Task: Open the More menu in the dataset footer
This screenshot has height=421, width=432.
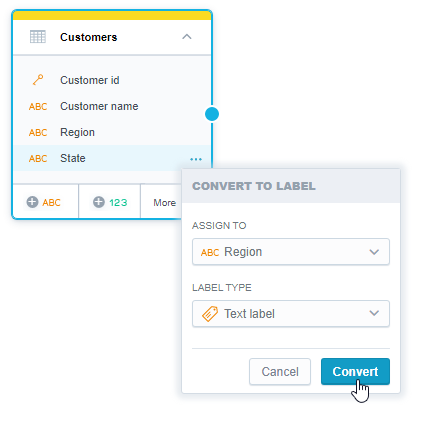Action: pos(164,202)
